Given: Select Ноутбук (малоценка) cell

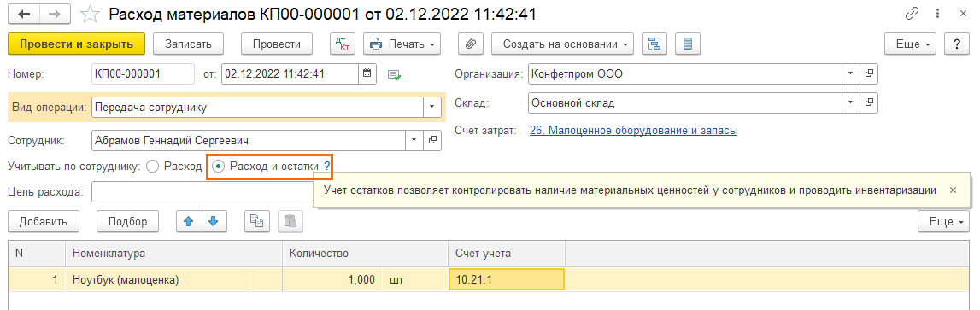Looking at the screenshot, I should (x=158, y=279).
